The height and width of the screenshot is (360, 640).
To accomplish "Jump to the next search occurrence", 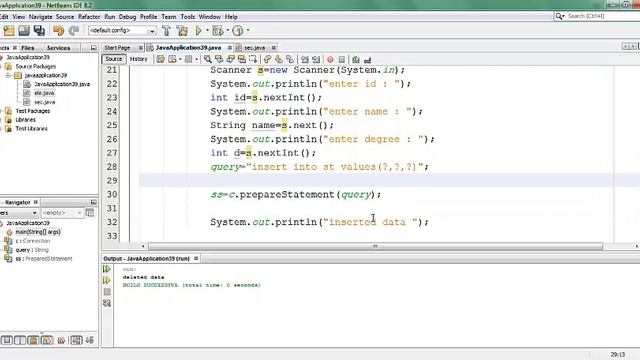I will (231, 60).
